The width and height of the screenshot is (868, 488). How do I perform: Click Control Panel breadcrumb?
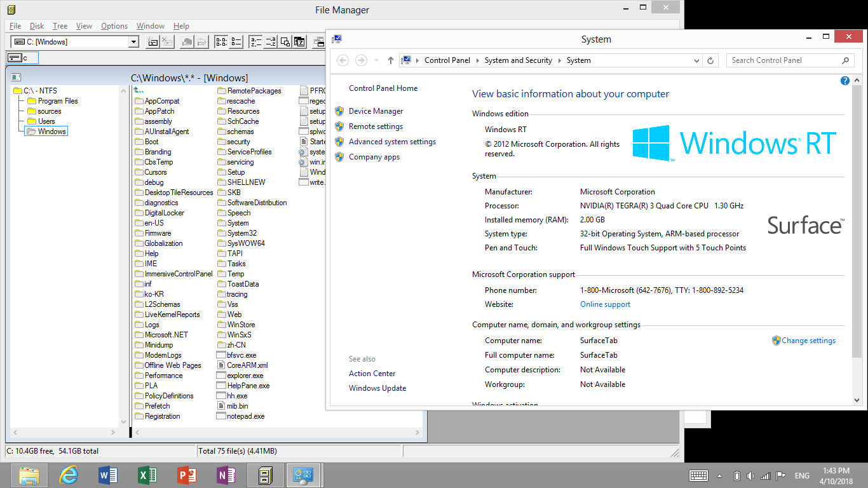[447, 60]
